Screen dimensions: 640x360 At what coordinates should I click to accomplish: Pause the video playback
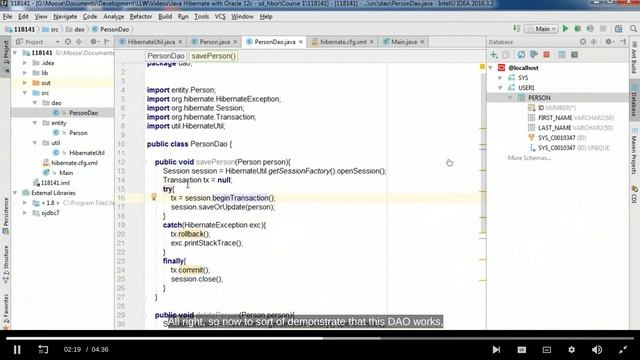[x=17, y=350]
